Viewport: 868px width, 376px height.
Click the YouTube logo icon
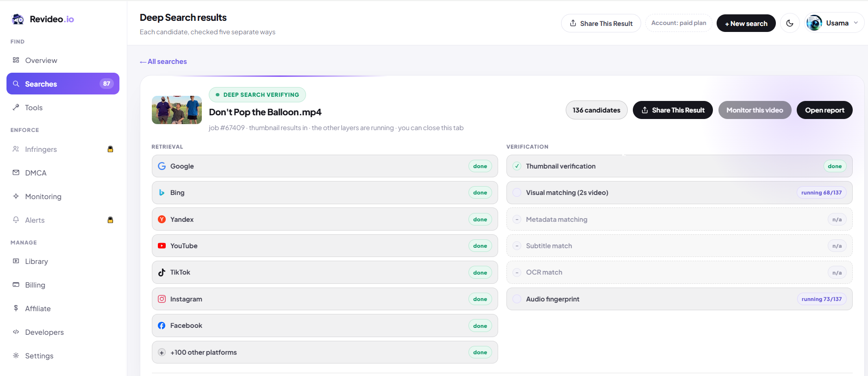(162, 246)
